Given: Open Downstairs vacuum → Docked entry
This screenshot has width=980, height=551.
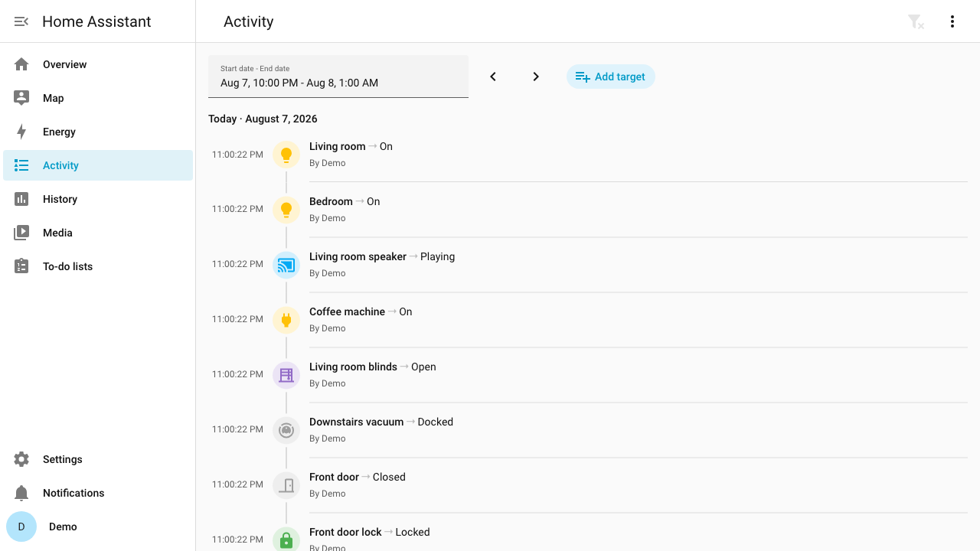Looking at the screenshot, I should 588,430.
